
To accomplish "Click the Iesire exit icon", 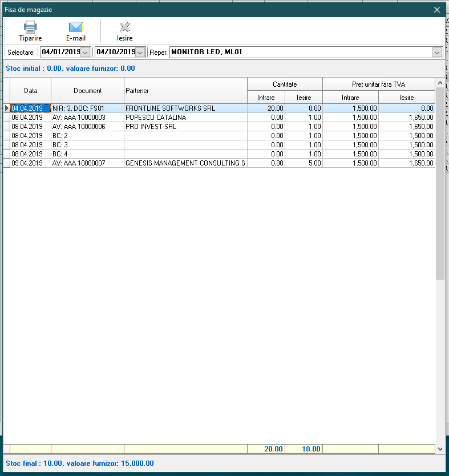I will pyautogui.click(x=124, y=27).
